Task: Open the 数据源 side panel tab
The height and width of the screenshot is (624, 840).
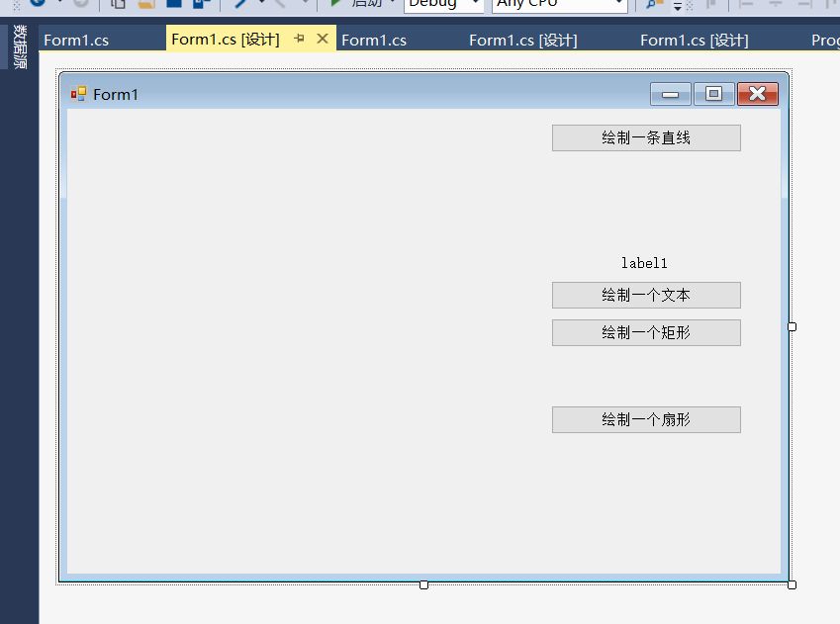Action: [20, 46]
